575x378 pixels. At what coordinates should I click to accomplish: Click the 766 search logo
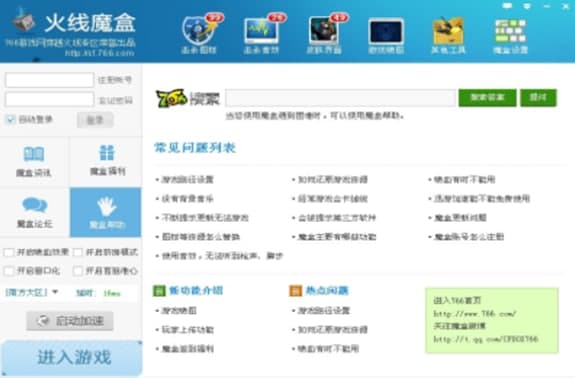coord(187,98)
